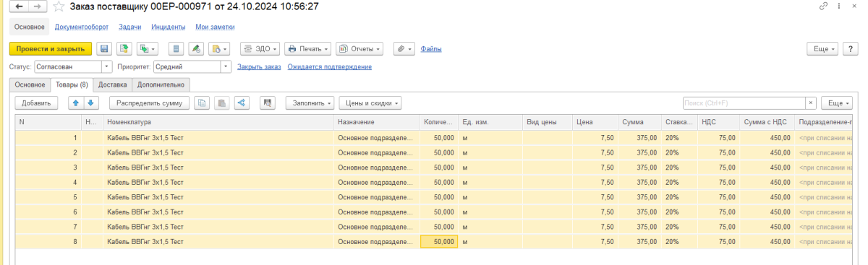Open the Дополнительно tab
Viewport: 868px width, 265px height.
pyautogui.click(x=161, y=84)
